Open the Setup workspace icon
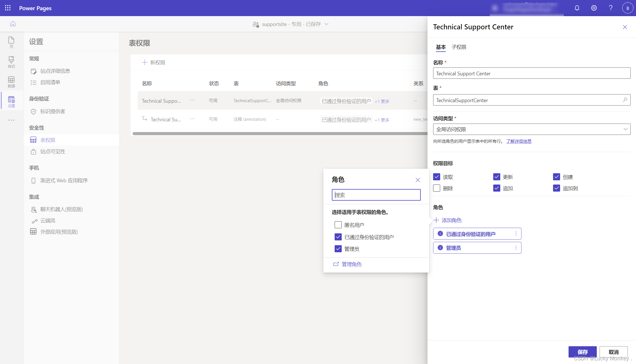 coord(11,102)
